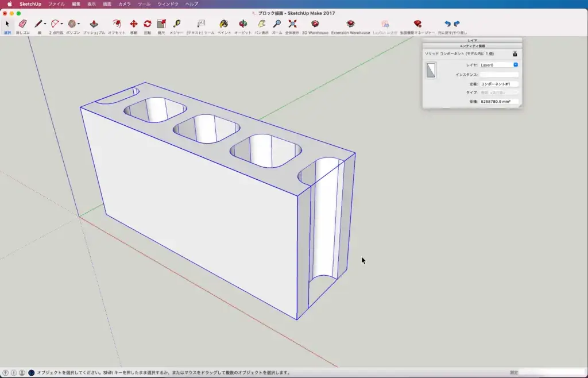Open the Apple menu

(x=10, y=4)
